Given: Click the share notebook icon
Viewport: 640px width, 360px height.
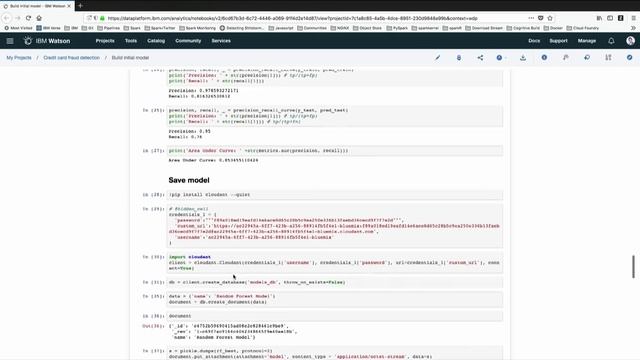Looking at the screenshot, I should pos(480,58).
